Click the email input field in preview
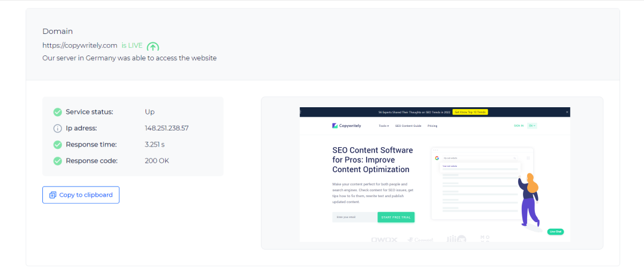This screenshot has width=644, height=277. click(x=355, y=217)
